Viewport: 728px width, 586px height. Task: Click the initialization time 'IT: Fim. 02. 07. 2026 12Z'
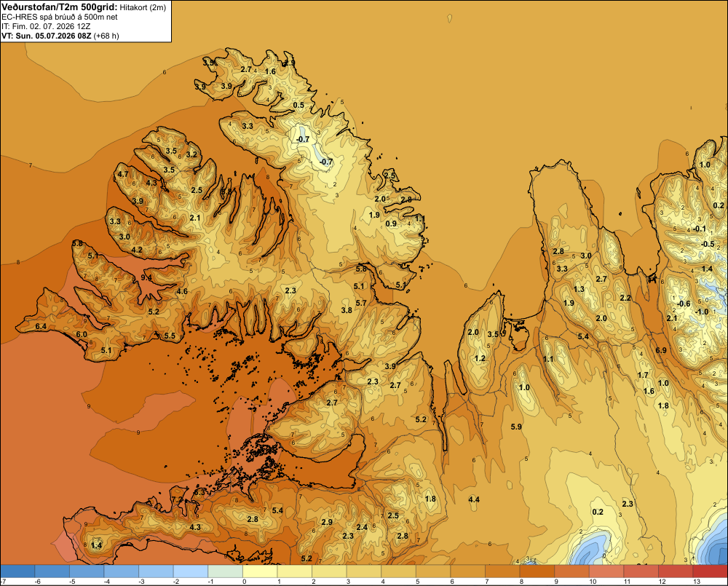pyautogui.click(x=46, y=26)
